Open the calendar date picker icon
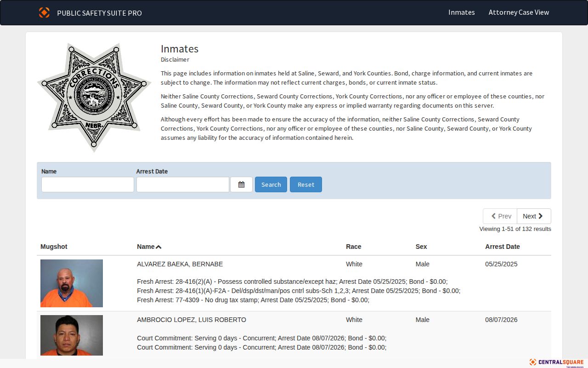588x368 pixels. [241, 184]
